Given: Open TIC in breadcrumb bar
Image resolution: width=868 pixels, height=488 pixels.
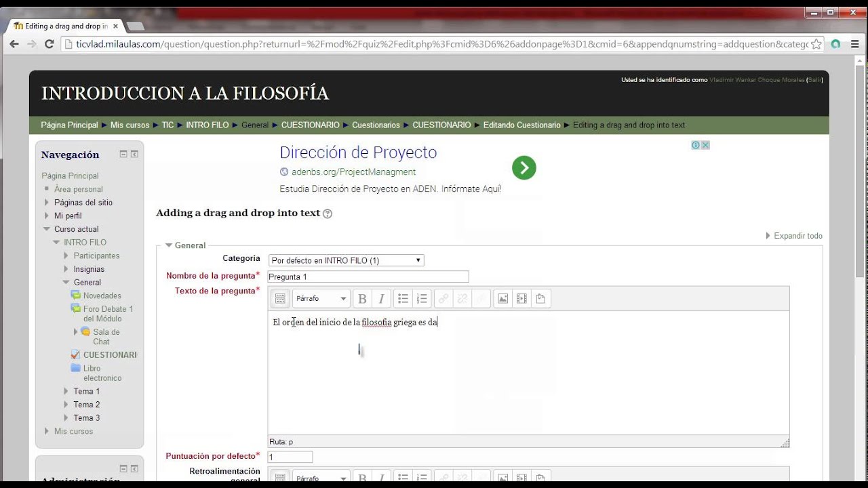Looking at the screenshot, I should 167,125.
